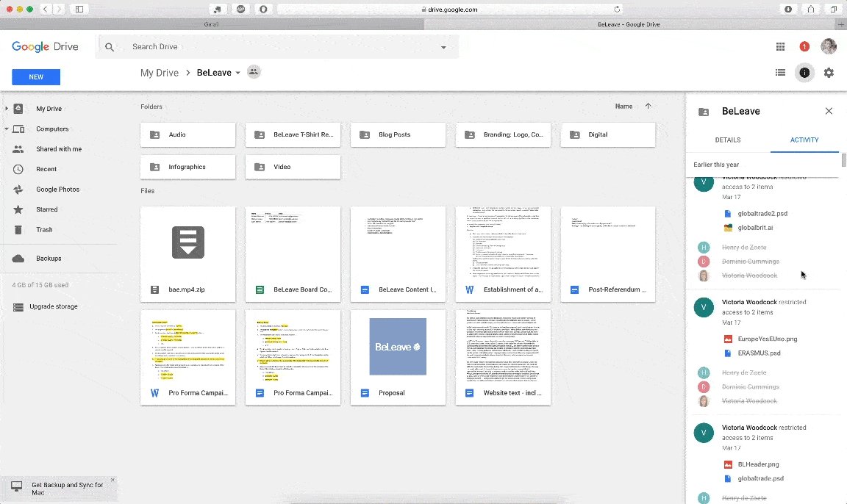Open ERASMUS.psd in activity list

point(759,353)
